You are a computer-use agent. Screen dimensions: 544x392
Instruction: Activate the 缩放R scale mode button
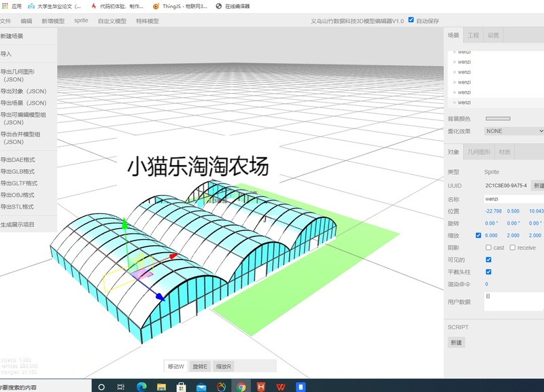[224, 366]
